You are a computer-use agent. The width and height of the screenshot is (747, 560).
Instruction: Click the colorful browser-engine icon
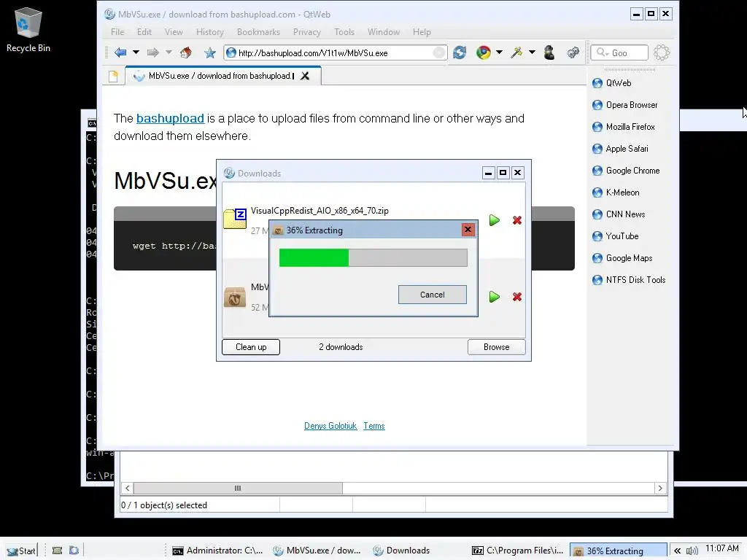[x=484, y=52]
